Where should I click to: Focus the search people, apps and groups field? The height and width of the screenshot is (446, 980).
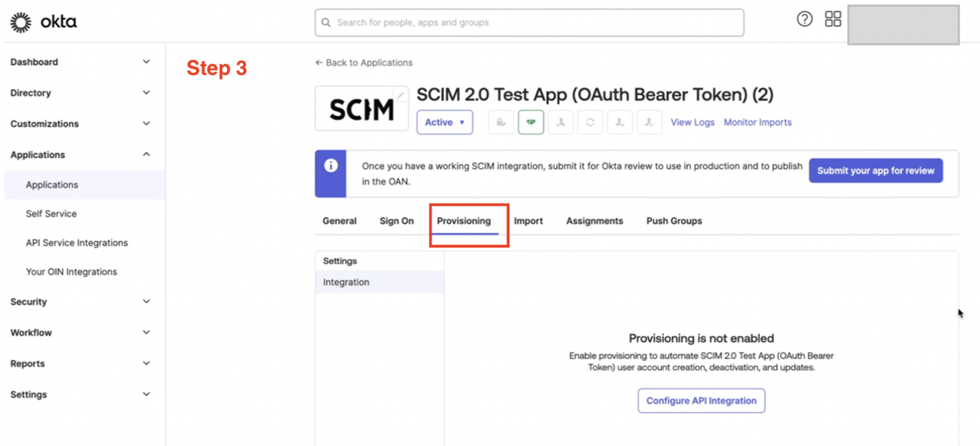(x=529, y=23)
